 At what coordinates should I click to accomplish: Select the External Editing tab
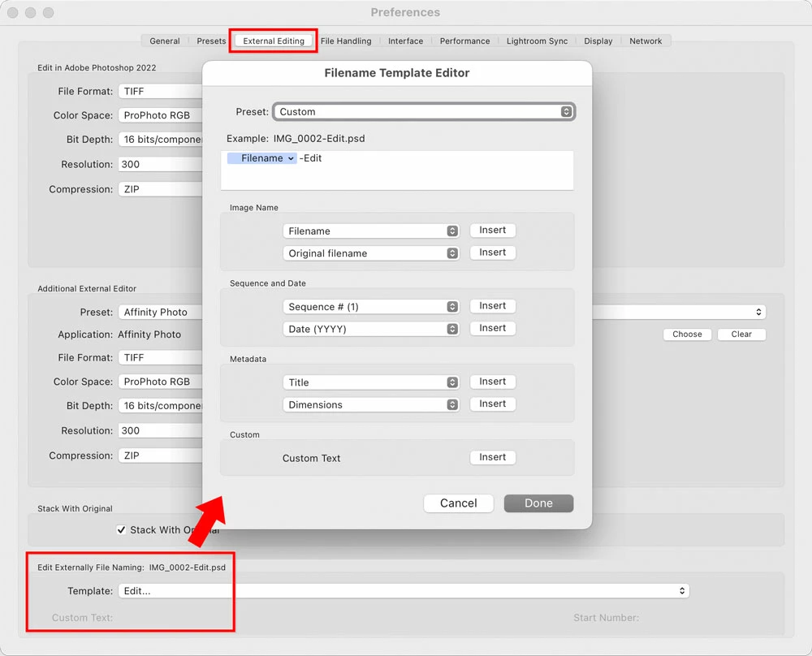(274, 41)
